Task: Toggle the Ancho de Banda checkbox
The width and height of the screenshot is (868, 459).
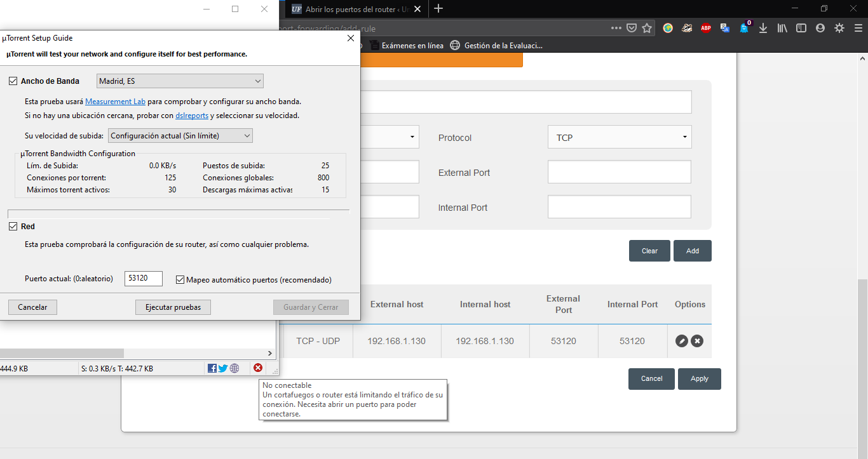Action: pyautogui.click(x=13, y=81)
